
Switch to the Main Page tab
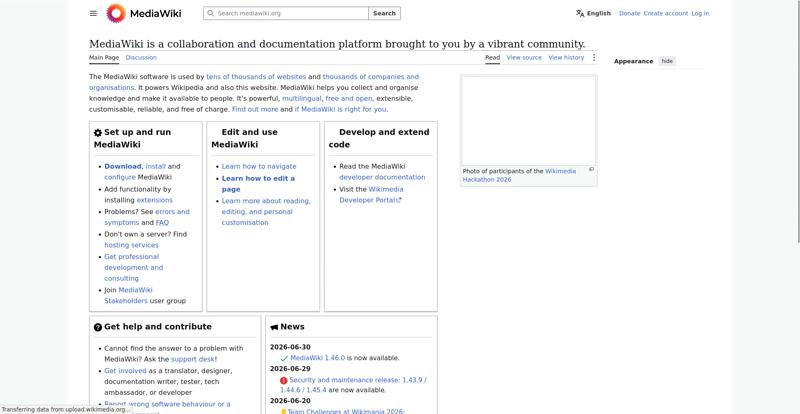click(x=104, y=58)
